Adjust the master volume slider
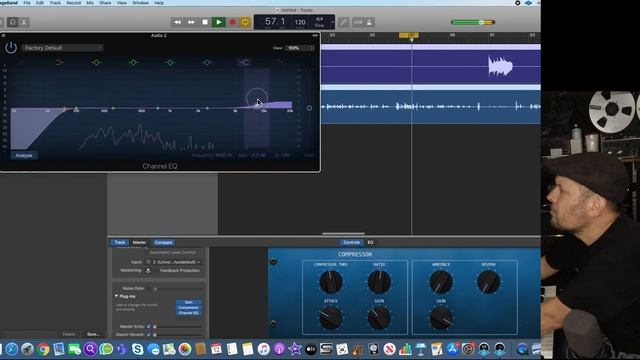Viewport: 640px width, 360px height. (x=473, y=22)
